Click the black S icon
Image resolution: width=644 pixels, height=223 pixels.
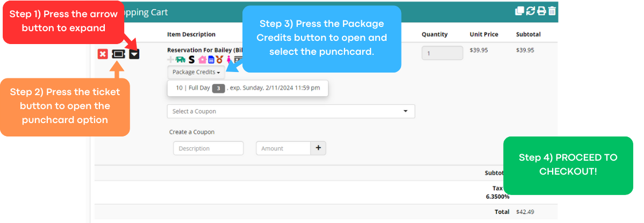191,60
